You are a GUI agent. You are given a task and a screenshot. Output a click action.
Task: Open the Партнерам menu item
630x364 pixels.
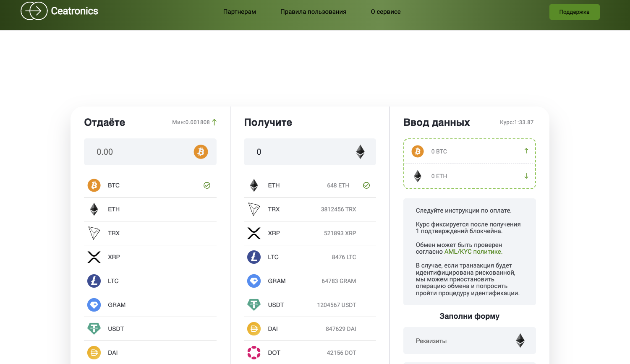240,12
